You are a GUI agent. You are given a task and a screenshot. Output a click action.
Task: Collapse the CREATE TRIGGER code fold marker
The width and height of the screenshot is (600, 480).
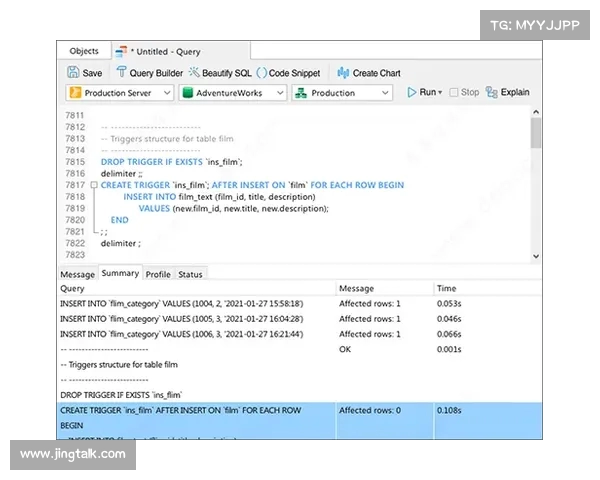pyautogui.click(x=93, y=185)
